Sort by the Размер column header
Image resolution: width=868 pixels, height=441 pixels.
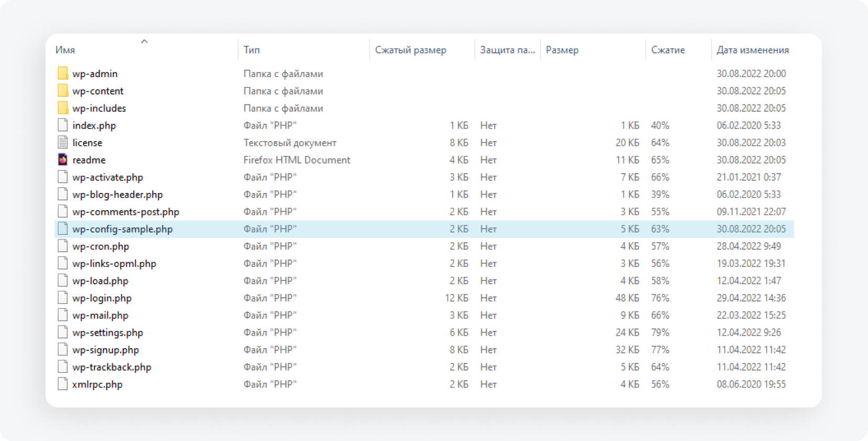562,50
